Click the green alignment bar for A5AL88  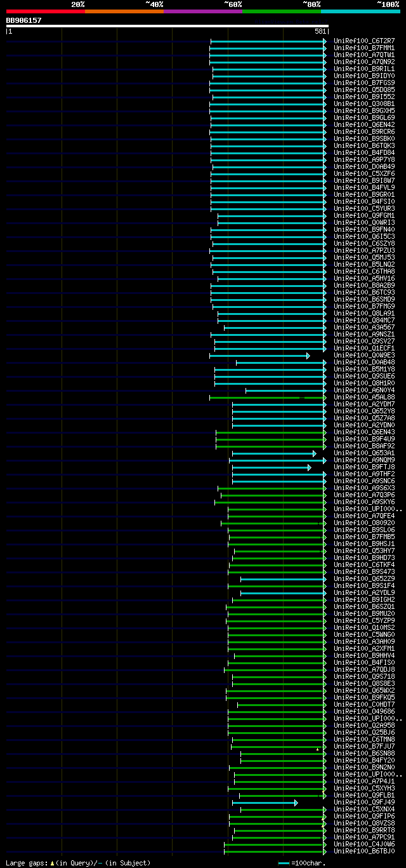click(268, 397)
